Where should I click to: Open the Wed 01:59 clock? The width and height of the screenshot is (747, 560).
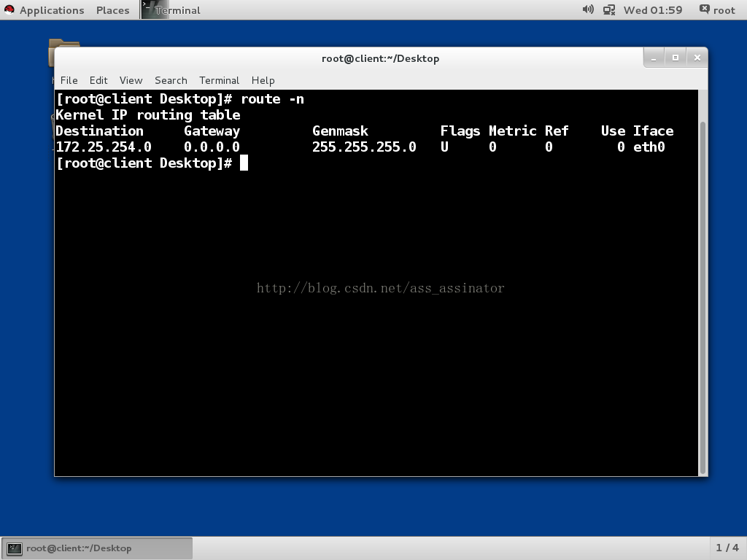pyautogui.click(x=653, y=10)
